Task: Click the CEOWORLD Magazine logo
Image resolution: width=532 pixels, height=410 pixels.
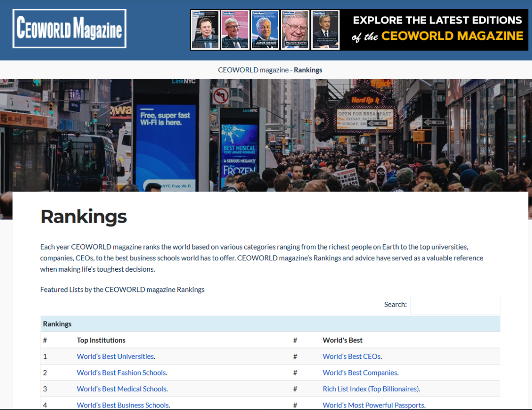Action: tap(69, 29)
